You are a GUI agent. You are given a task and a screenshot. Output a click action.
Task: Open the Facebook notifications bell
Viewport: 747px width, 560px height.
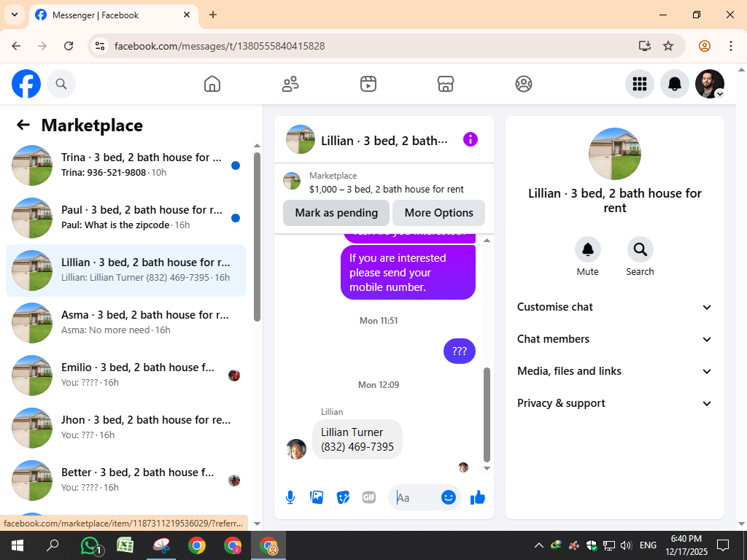click(x=675, y=84)
